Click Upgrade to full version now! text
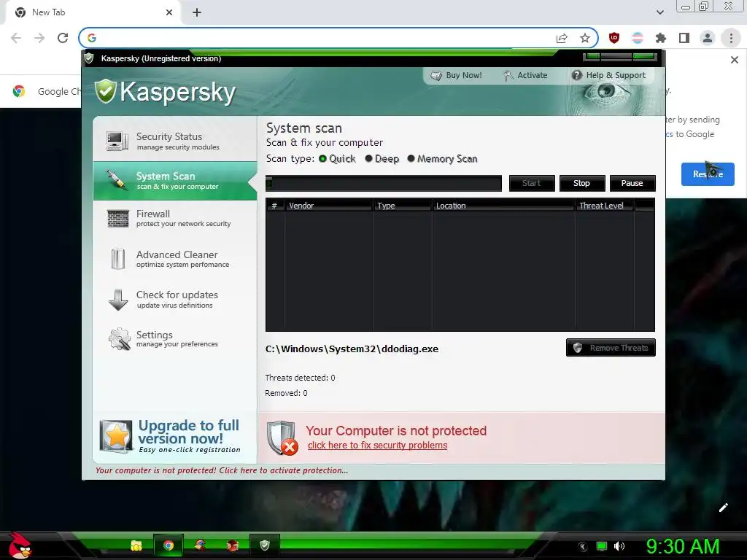 [189, 432]
